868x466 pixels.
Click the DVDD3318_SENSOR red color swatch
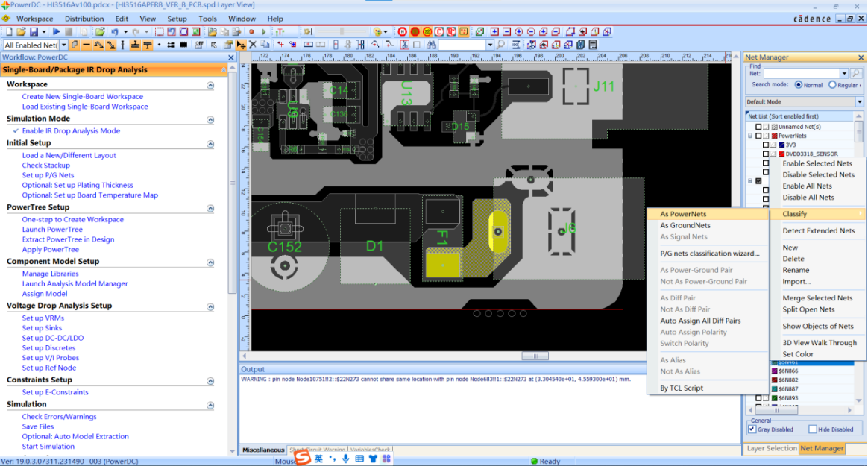pos(781,154)
